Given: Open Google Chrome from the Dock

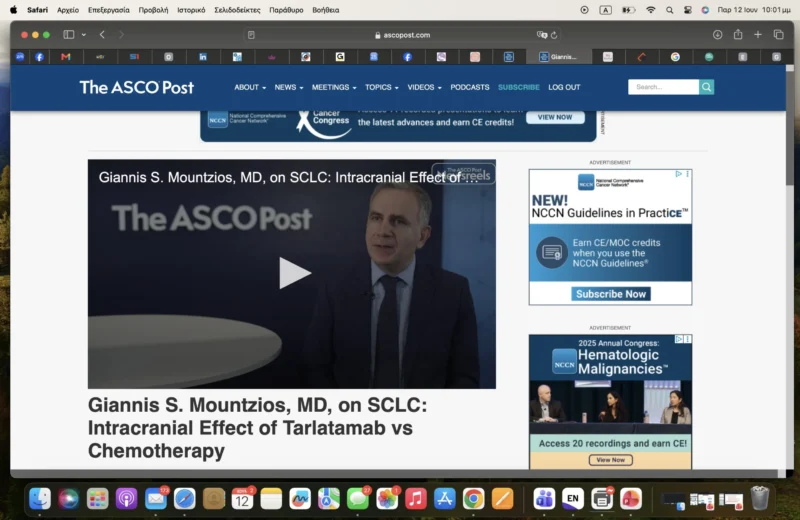Looking at the screenshot, I should click(473, 499).
